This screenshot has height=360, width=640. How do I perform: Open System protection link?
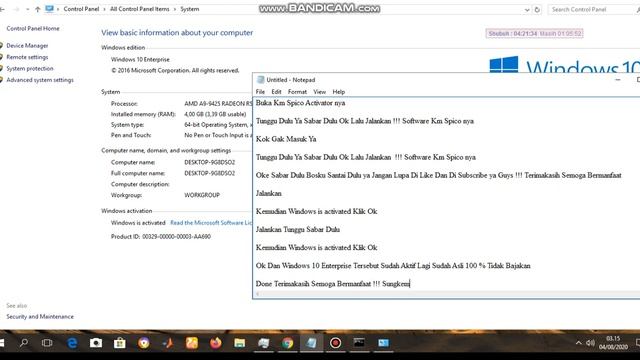(x=30, y=69)
